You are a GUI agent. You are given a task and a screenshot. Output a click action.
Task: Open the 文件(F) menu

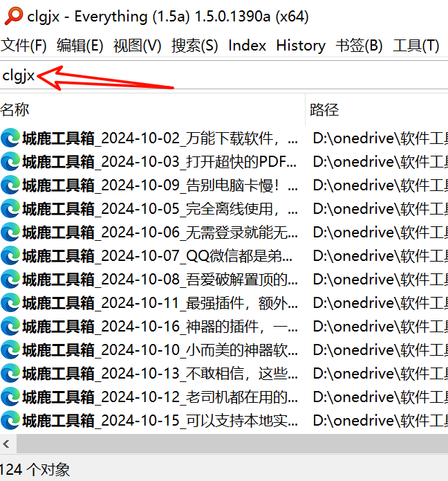24,46
